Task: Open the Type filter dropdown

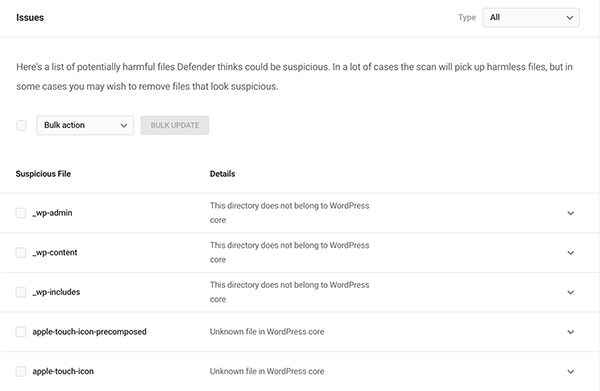Action: tap(531, 18)
